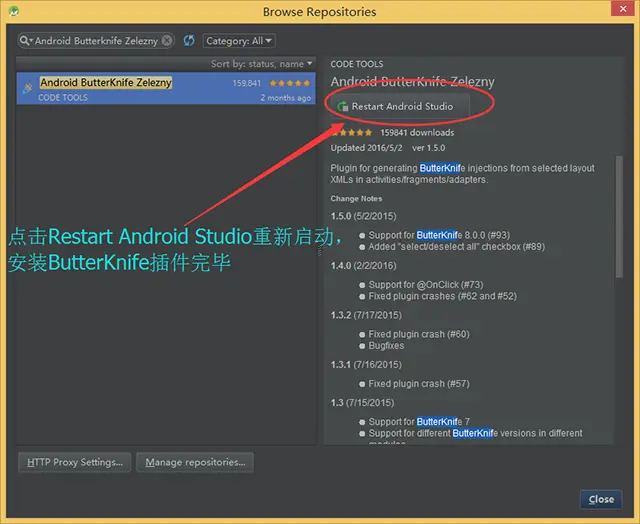Image resolution: width=640 pixels, height=524 pixels.
Task: Click the description panel vertical scrollbar
Action: pyautogui.click(x=619, y=217)
